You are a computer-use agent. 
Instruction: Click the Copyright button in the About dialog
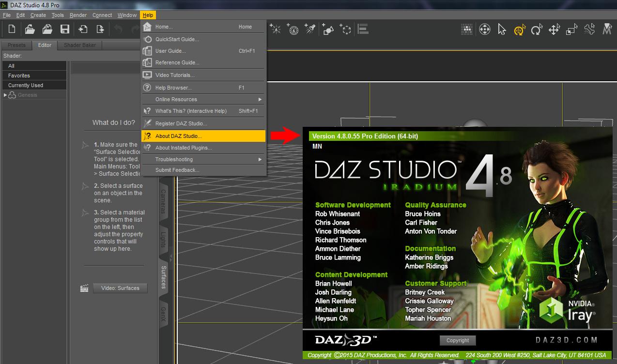click(458, 340)
